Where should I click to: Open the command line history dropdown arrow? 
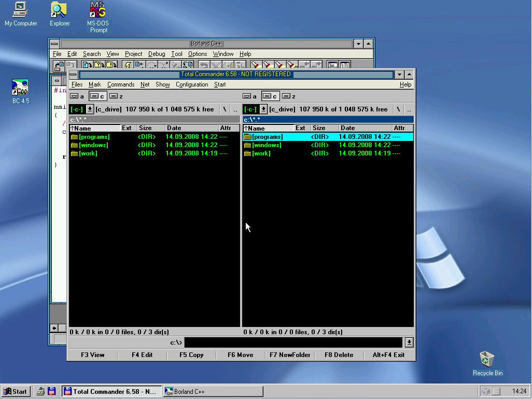tap(409, 343)
